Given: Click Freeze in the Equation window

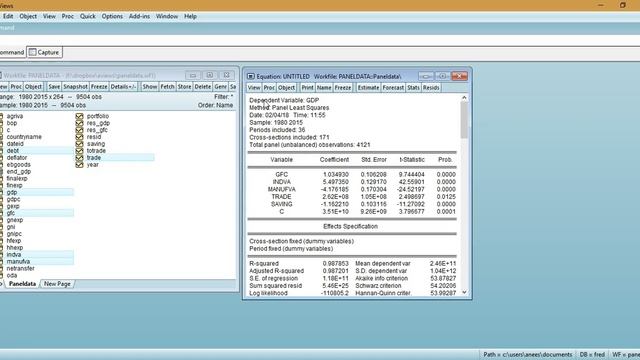Looking at the screenshot, I should (x=343, y=88).
